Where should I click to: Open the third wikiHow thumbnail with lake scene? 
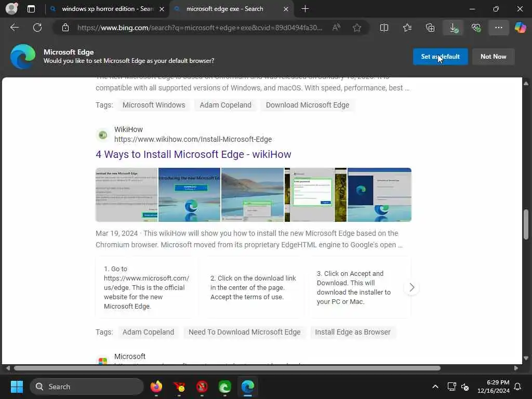(252, 195)
